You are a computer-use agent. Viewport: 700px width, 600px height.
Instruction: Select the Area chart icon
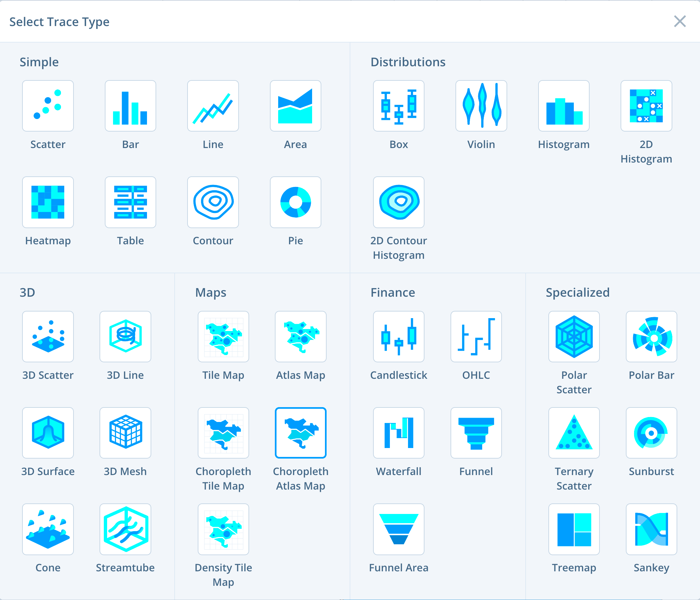pyautogui.click(x=296, y=106)
